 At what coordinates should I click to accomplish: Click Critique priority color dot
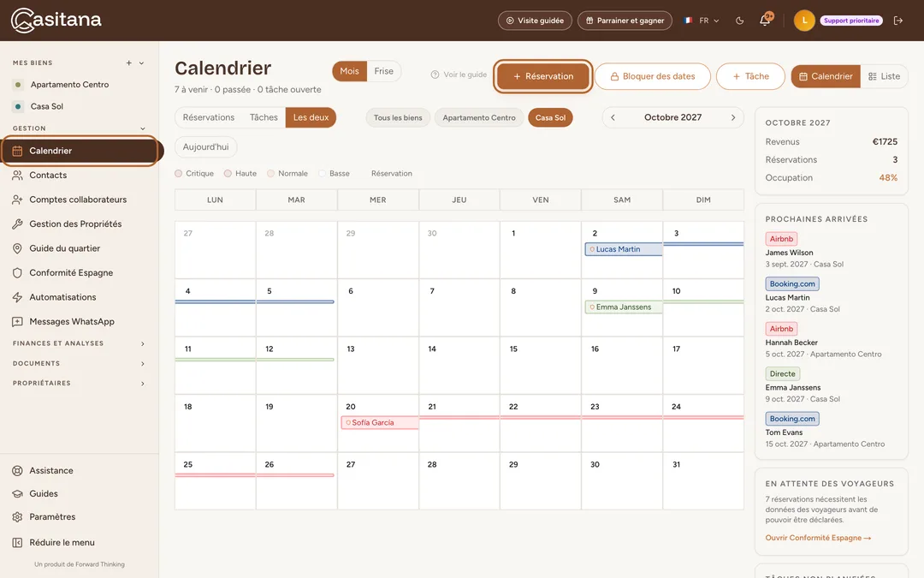(x=179, y=173)
